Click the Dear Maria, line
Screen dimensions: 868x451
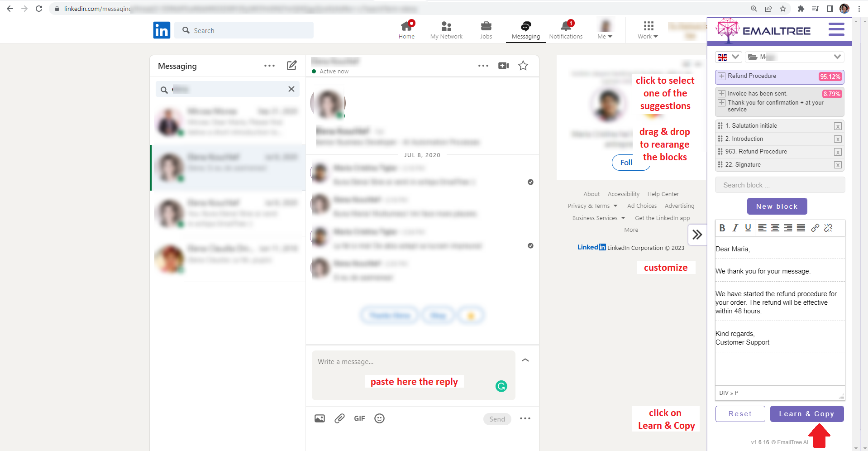coord(732,249)
